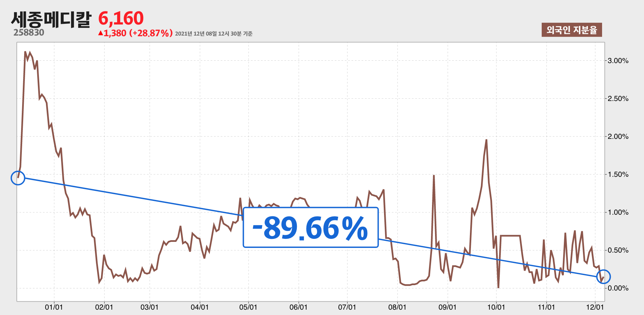Viewport: 644px width, 315px height.
Task: Click the current price 6,160
Action: coord(121,18)
